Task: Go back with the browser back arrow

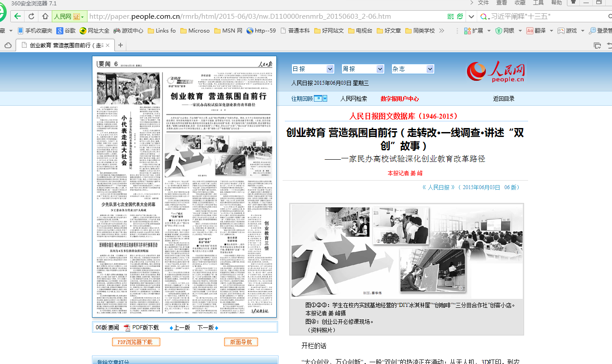Action: [x=17, y=17]
